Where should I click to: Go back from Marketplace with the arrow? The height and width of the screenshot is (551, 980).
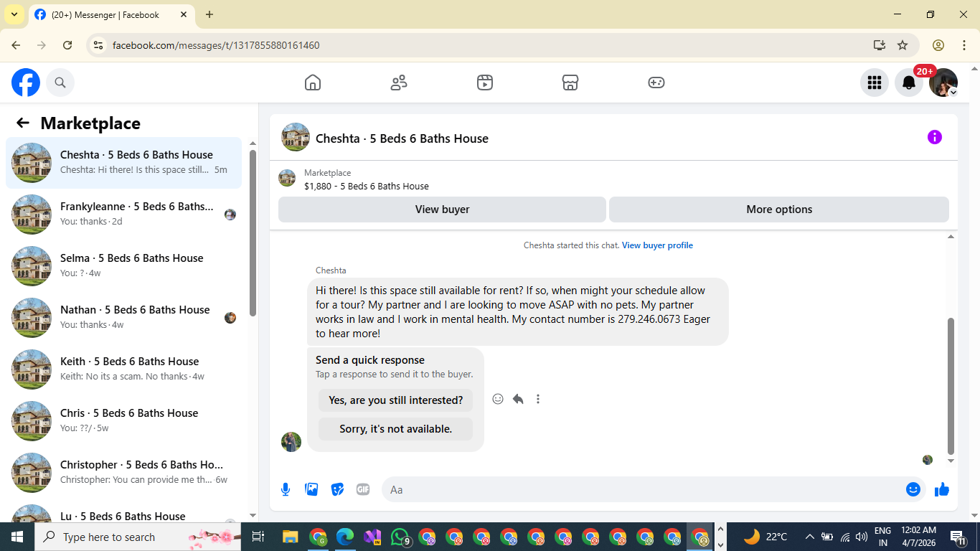pos(23,123)
